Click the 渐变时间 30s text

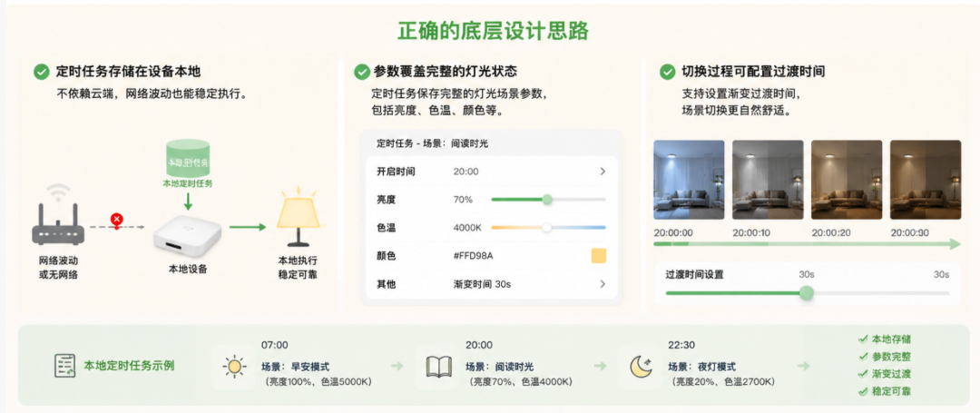point(482,284)
